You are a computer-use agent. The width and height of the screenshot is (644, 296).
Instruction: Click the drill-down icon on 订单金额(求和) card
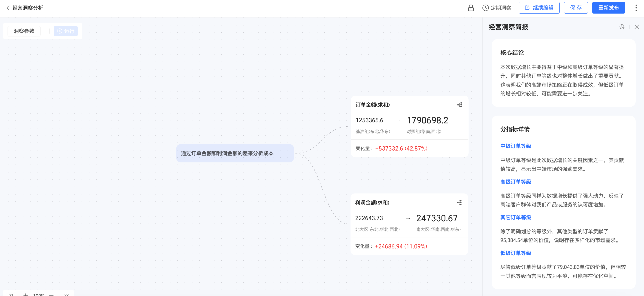459,105
